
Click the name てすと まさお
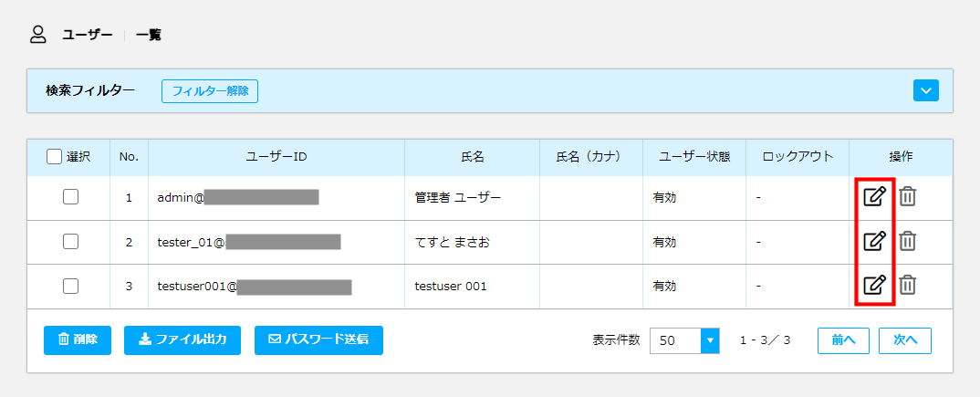coord(452,242)
